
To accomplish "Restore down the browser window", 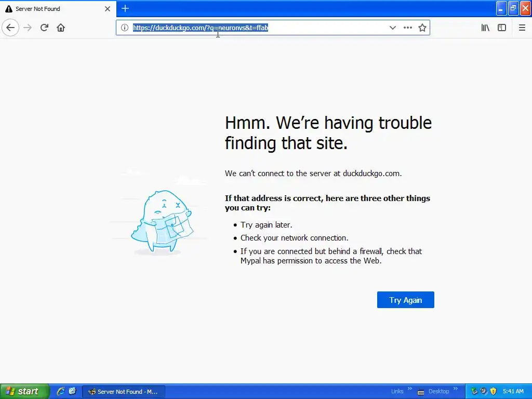I will point(513,9).
